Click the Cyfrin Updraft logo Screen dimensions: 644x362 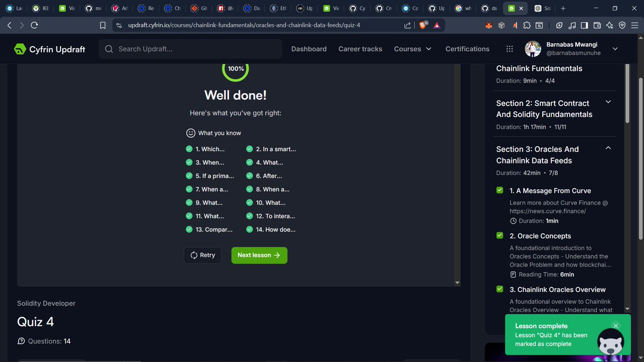click(49, 49)
